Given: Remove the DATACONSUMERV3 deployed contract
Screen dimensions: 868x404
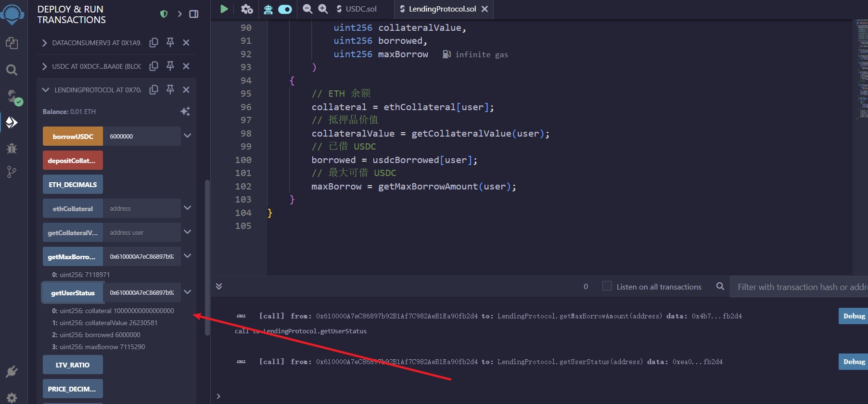Looking at the screenshot, I should (x=186, y=42).
